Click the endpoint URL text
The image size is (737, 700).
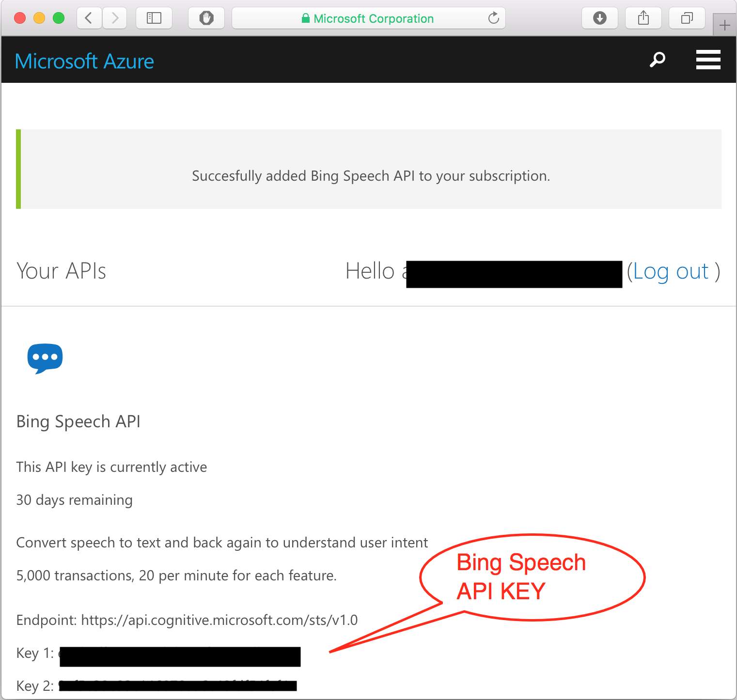(219, 620)
